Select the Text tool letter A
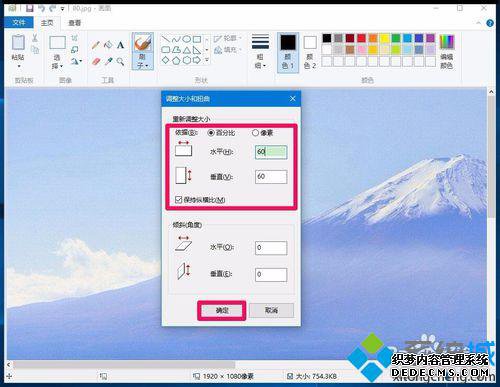500x387 pixels. point(120,45)
